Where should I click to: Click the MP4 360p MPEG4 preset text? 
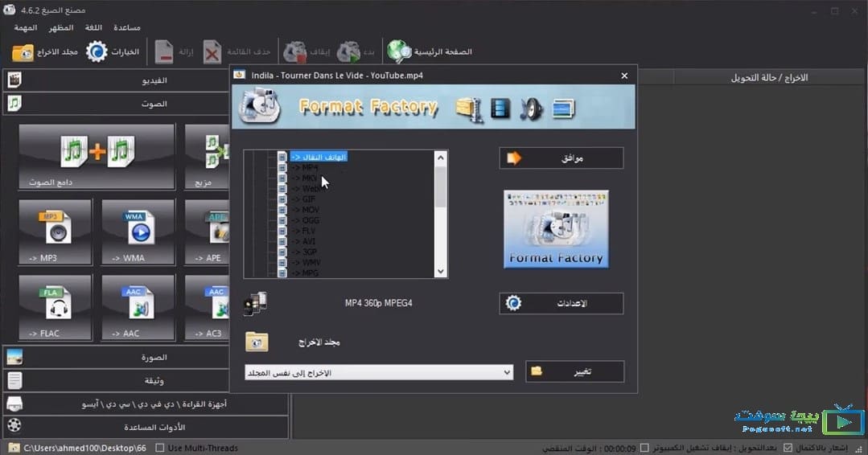tap(379, 303)
